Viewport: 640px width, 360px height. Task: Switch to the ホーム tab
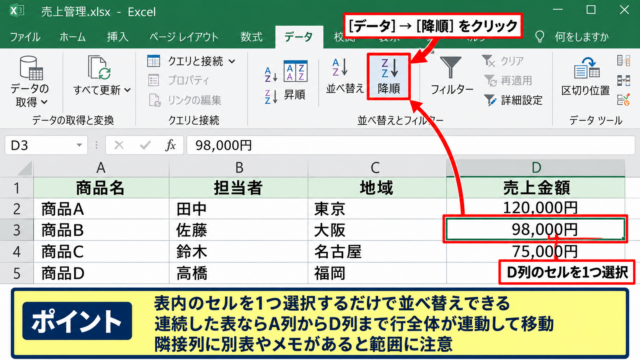tap(73, 37)
